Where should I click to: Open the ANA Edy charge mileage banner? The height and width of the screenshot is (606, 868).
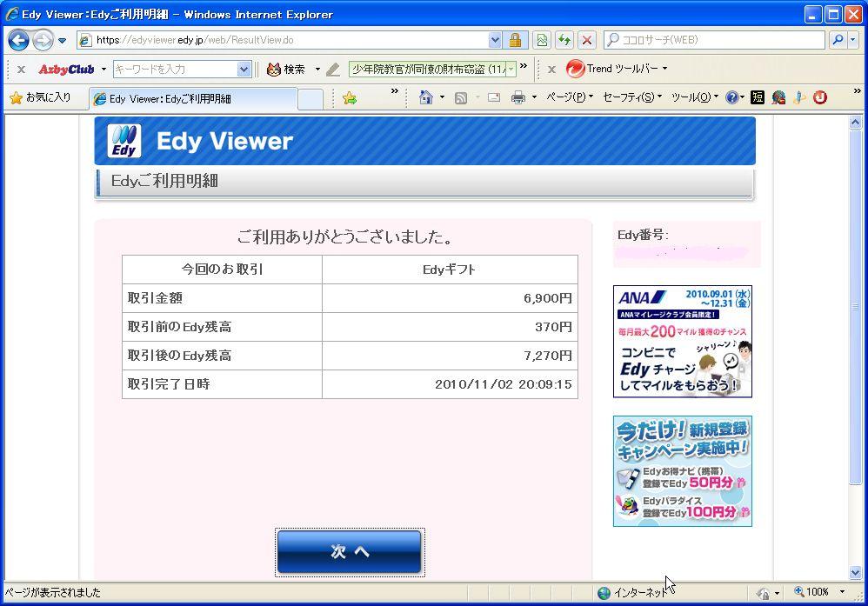(x=682, y=342)
